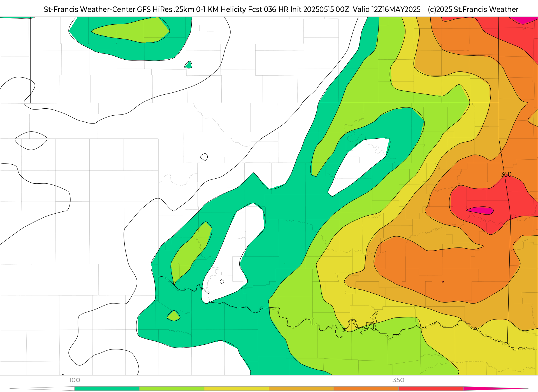Click the gold-orange color bar segment
Viewport: 538px width, 392px height.
[x=301, y=389]
